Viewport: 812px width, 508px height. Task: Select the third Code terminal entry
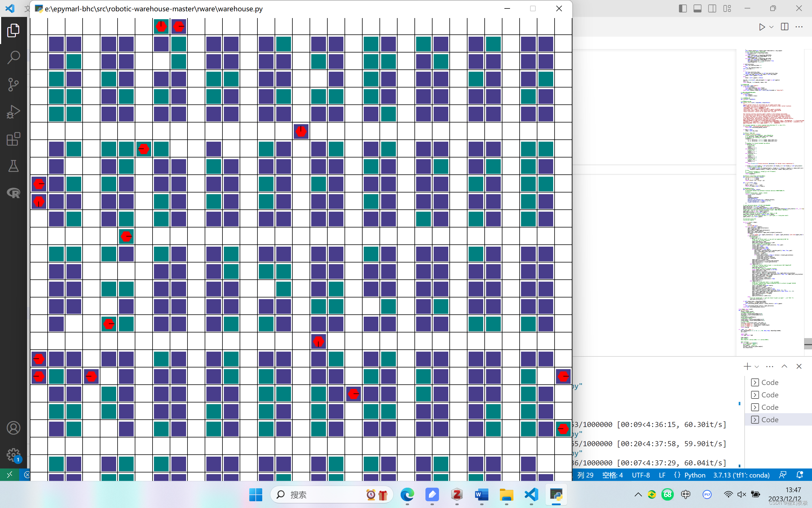(778, 407)
